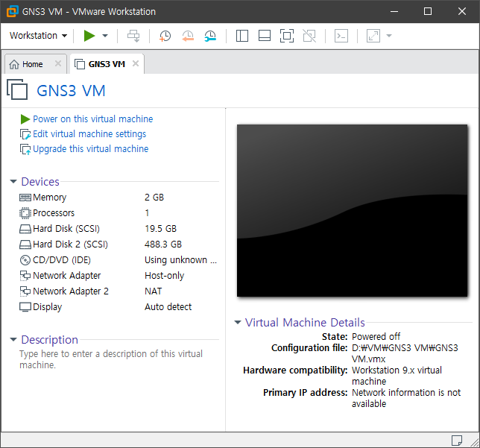
Task: Take a snapshot of this virtual machine
Action: click(165, 36)
